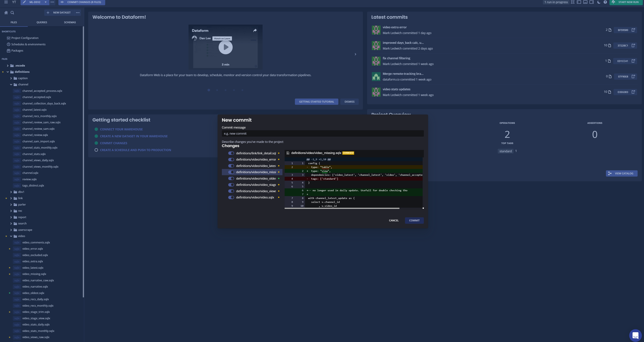Screen dimensions: 644x342
Task: Toggle the bottom panel icon
Action: pyautogui.click(x=585, y=2)
